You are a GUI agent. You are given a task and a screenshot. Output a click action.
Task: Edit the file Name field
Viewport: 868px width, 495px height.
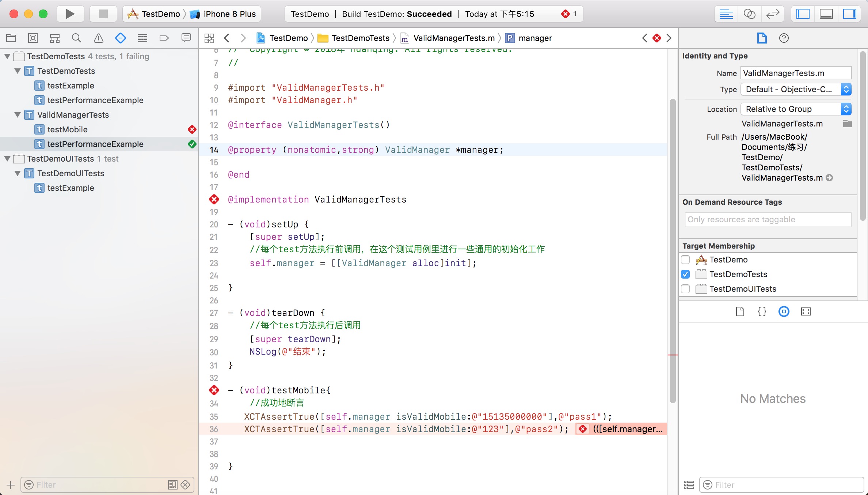point(796,73)
